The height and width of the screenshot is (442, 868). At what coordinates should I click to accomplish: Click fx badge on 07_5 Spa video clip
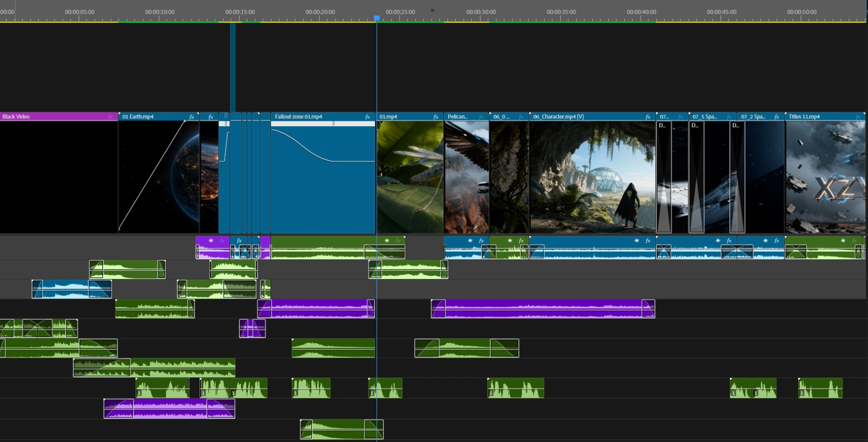(729, 117)
